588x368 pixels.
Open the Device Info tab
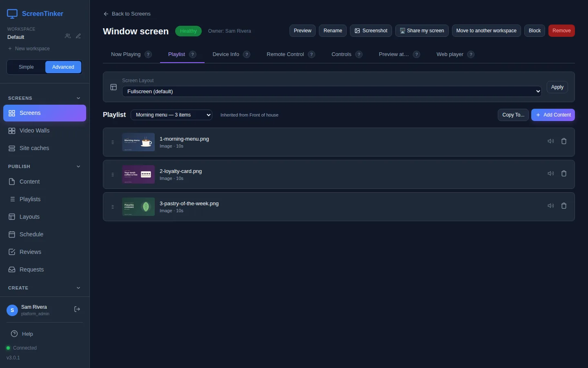click(x=226, y=54)
